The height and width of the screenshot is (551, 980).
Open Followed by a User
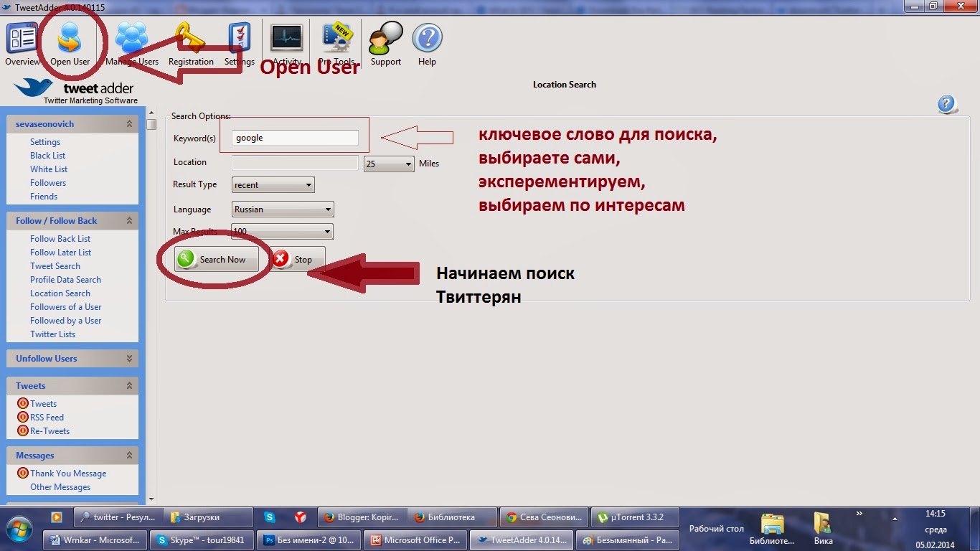66,321
